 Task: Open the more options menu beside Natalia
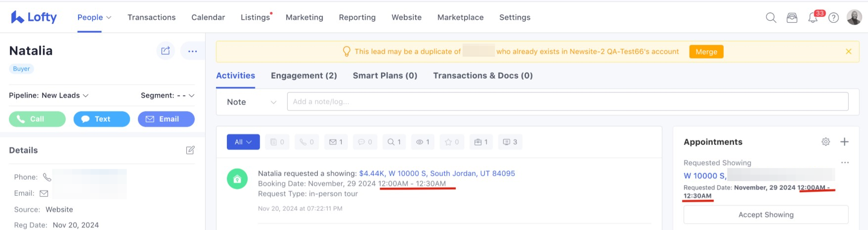pos(192,51)
